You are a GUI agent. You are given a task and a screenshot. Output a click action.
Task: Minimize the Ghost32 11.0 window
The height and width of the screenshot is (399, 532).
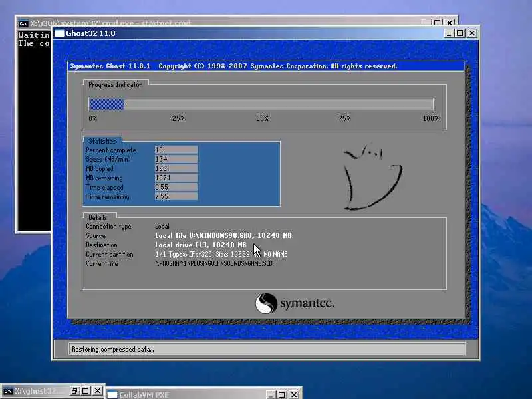(448, 33)
